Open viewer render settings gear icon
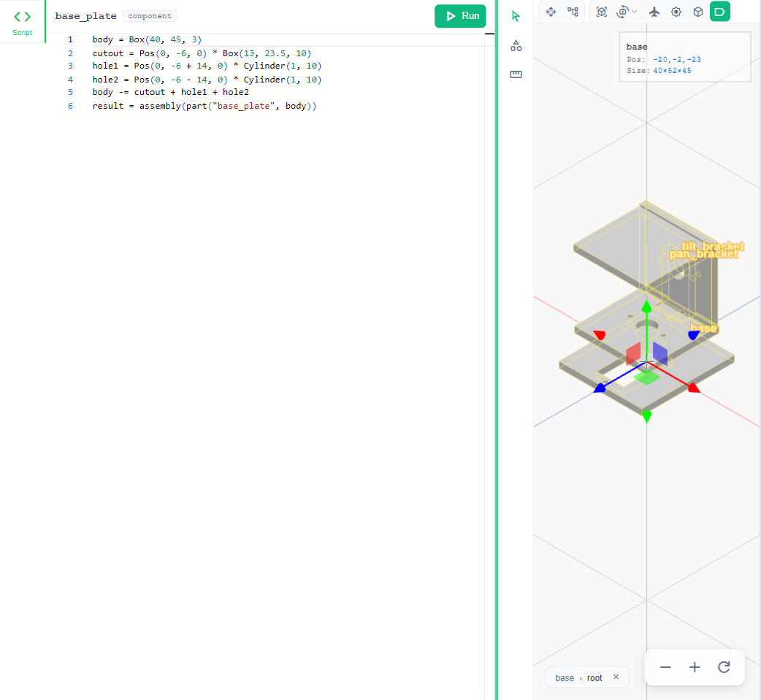Image resolution: width=761 pixels, height=700 pixels. coord(676,12)
